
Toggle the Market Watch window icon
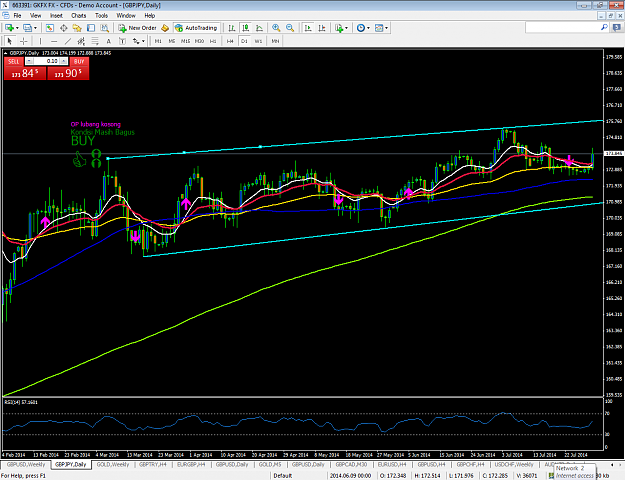[49, 28]
